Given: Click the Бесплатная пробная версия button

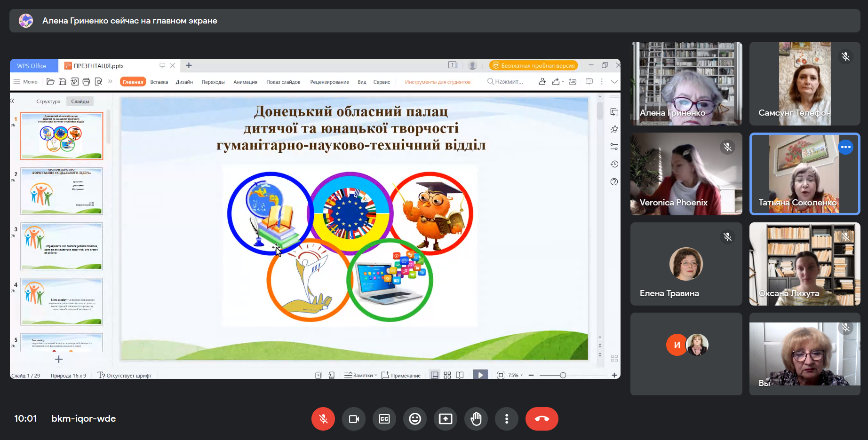Looking at the screenshot, I should click(x=534, y=65).
